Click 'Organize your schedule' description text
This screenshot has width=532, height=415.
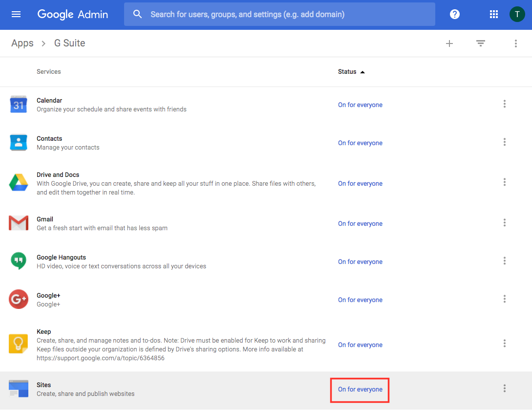[x=111, y=109]
